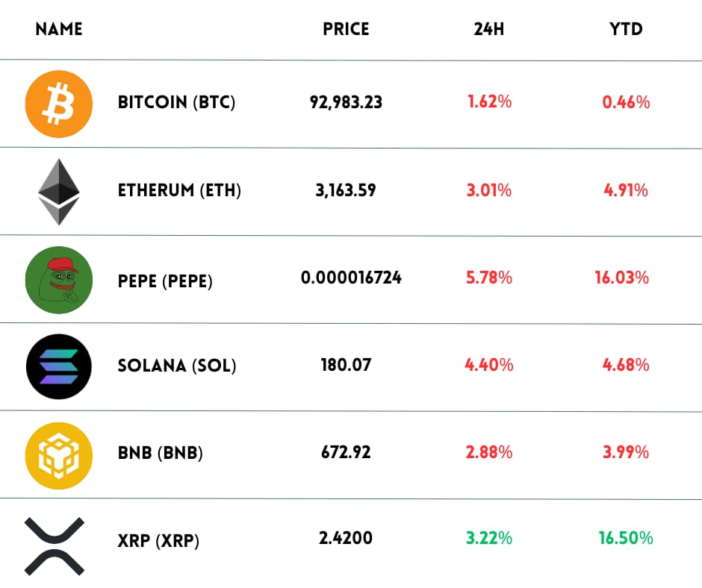Click the 24H column header
Screen dimensions: 702x588
pyautogui.click(x=489, y=30)
